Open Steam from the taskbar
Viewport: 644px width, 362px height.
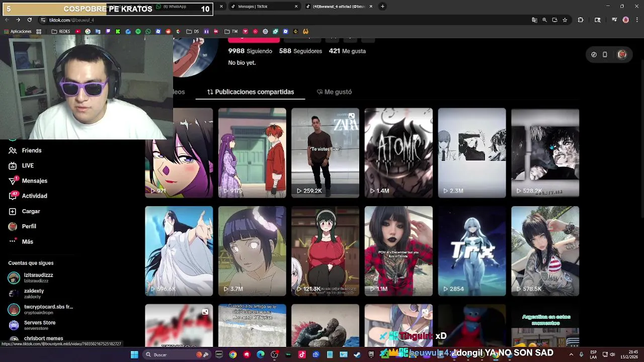[357, 354]
